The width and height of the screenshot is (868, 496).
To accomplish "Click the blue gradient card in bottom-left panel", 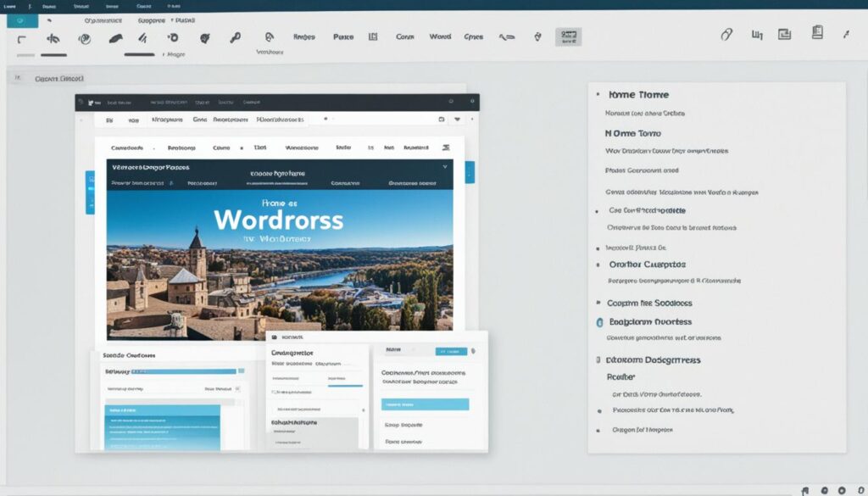I will tap(162, 428).
